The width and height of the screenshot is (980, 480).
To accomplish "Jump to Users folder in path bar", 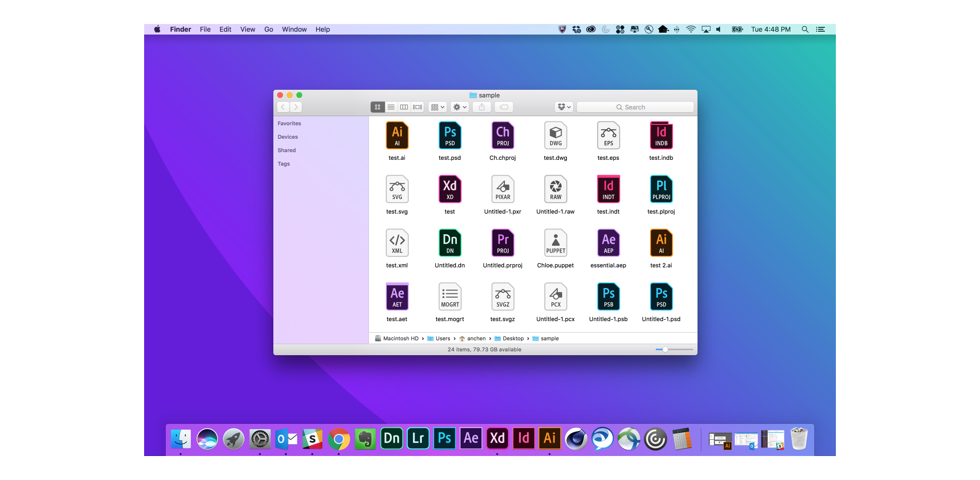I will (x=439, y=338).
